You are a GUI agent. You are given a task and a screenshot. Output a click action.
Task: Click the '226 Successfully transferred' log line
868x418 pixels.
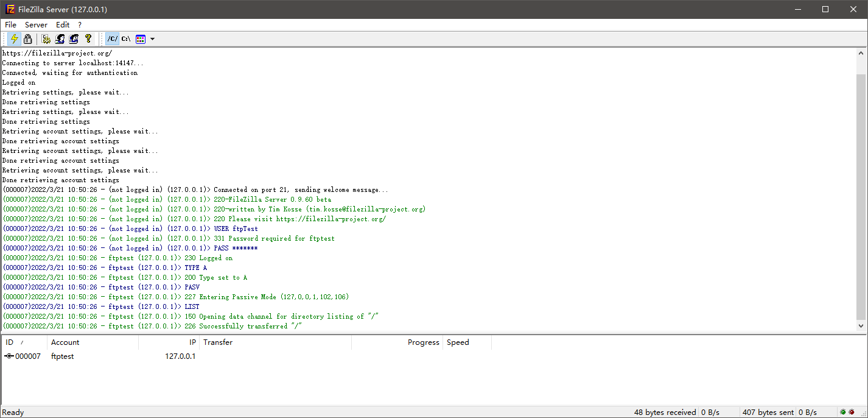pos(152,326)
